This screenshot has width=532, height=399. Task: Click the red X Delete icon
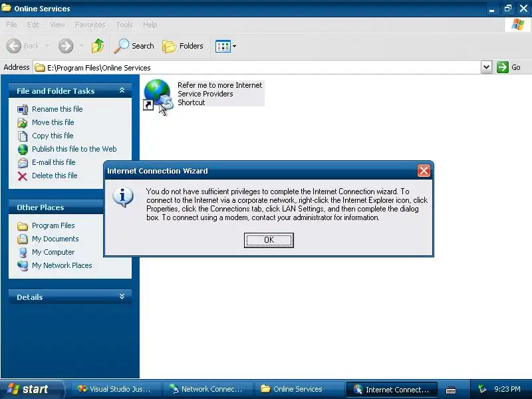tap(23, 176)
